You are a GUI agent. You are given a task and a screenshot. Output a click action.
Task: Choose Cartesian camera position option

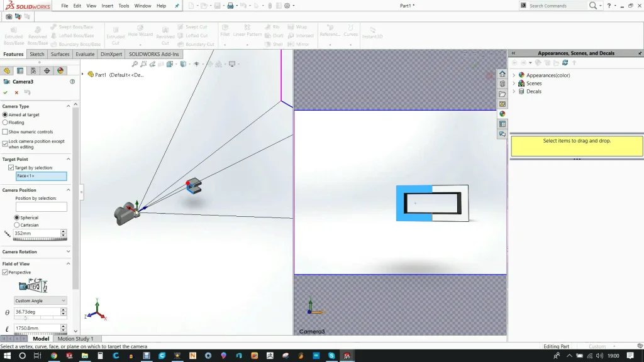17,225
